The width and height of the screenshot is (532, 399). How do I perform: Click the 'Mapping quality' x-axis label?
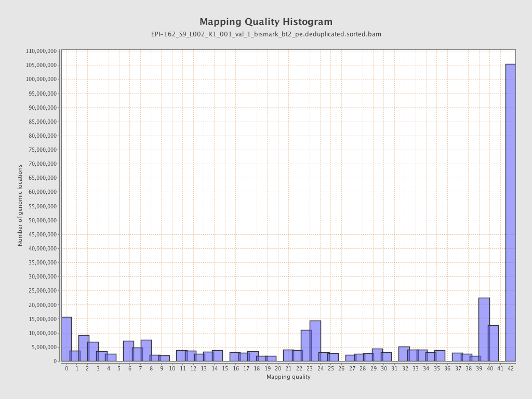point(288,377)
